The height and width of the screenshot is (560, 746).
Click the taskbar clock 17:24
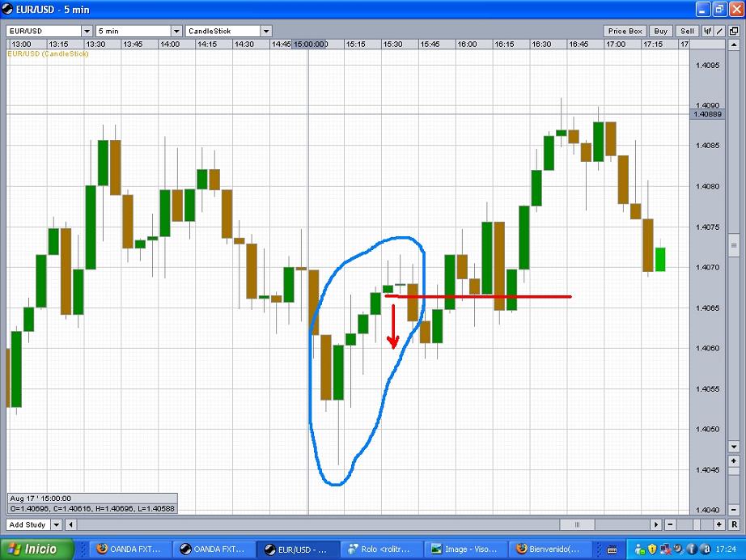click(726, 549)
